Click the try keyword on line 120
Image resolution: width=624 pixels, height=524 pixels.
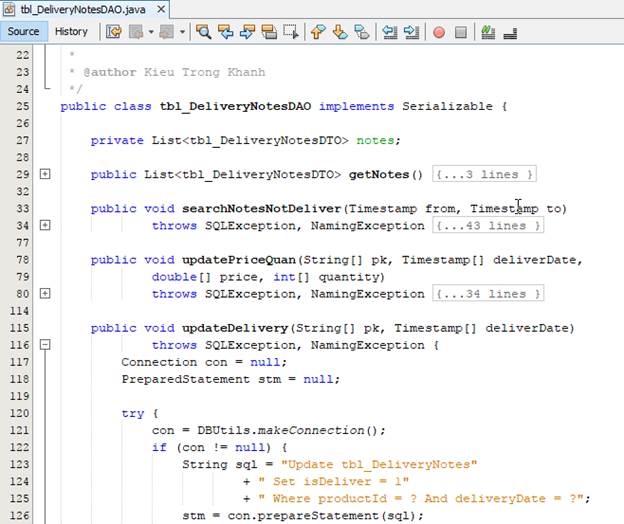[x=133, y=413]
